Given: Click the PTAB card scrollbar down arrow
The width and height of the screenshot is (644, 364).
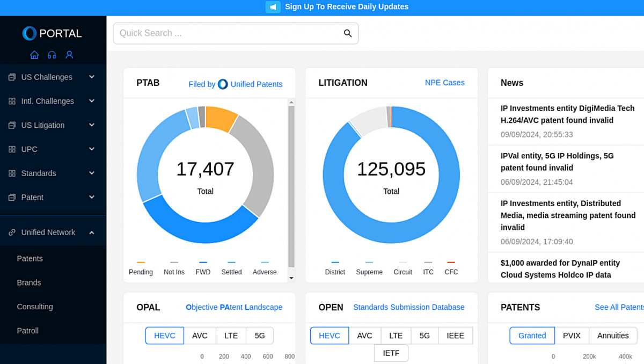Looking at the screenshot, I should [x=291, y=278].
